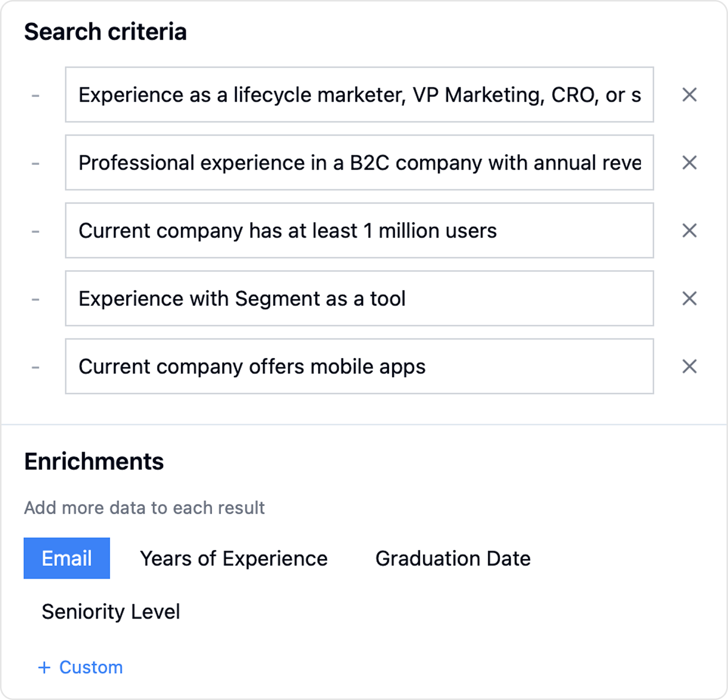Click into the Segment tool criterion field
The image size is (728, 700).
click(x=359, y=298)
